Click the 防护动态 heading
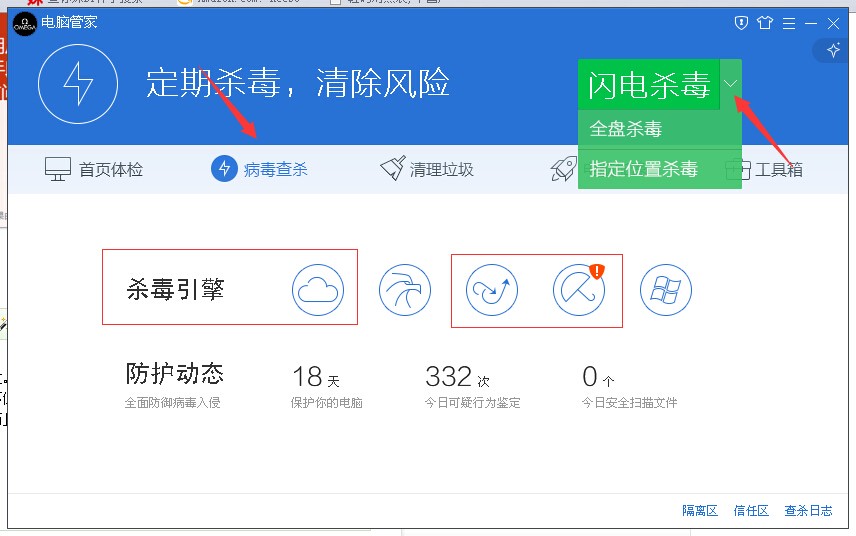This screenshot has height=536, width=856. 175,374
